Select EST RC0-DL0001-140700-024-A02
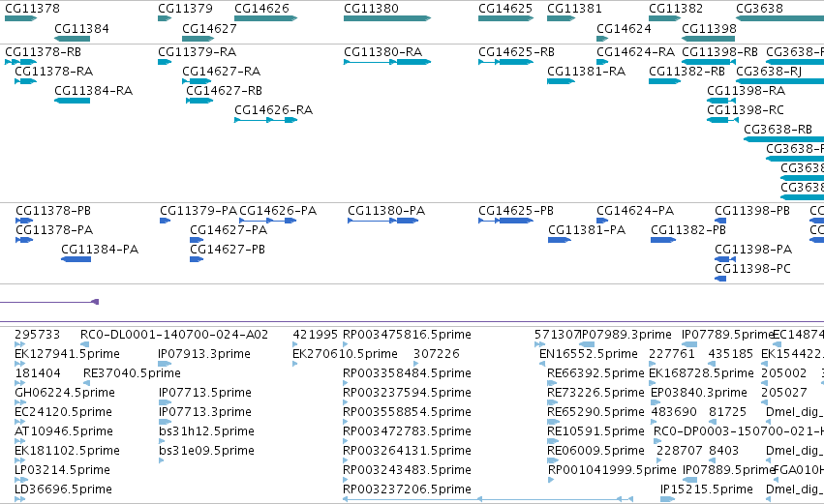Viewport: 824px width, 504px height. coord(174,335)
